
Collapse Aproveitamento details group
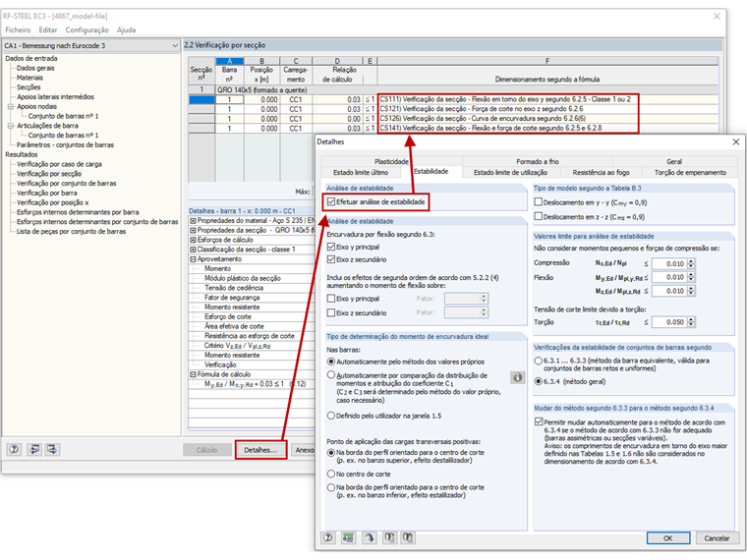pyautogui.click(x=193, y=259)
